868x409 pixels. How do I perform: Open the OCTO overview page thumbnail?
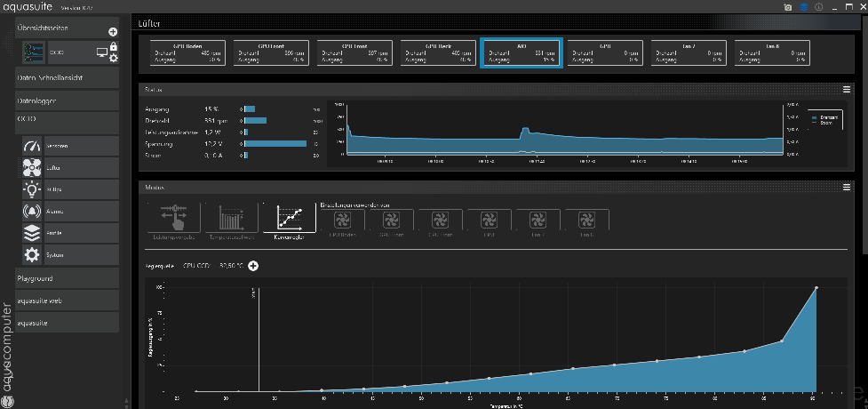(33, 52)
